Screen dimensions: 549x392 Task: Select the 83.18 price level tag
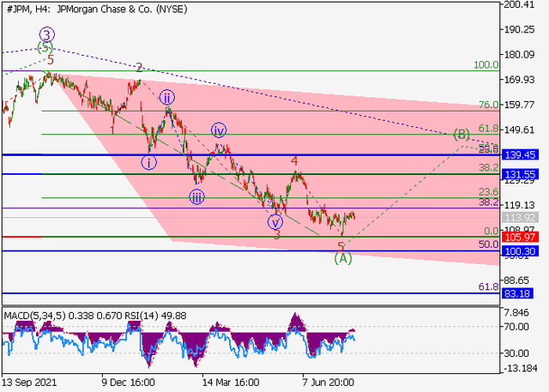click(x=522, y=293)
